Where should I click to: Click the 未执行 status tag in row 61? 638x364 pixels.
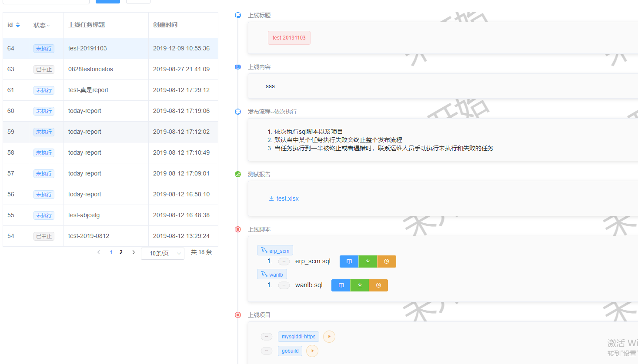pyautogui.click(x=44, y=90)
